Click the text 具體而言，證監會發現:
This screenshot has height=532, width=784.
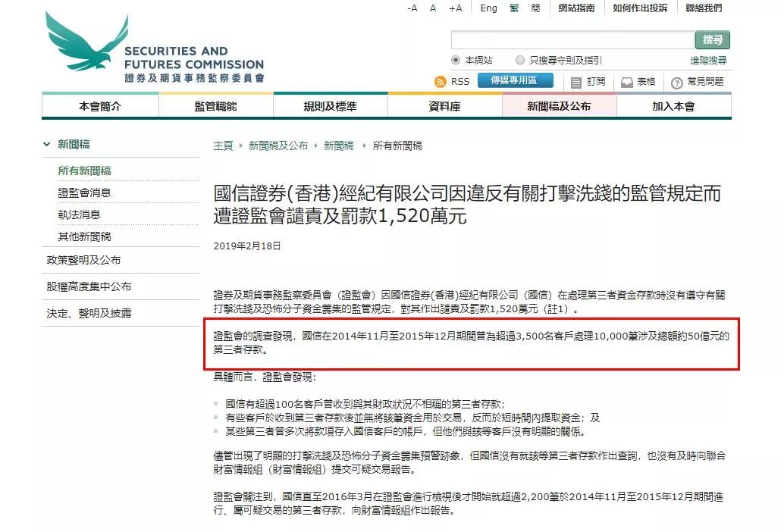tap(265, 377)
